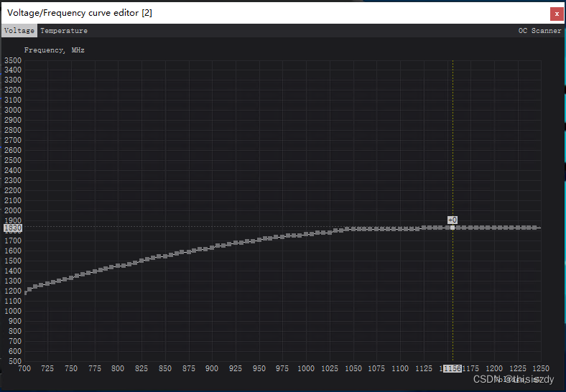Click the 900 label on voltage axis
The width and height of the screenshot is (566, 392).
pyautogui.click(x=212, y=368)
